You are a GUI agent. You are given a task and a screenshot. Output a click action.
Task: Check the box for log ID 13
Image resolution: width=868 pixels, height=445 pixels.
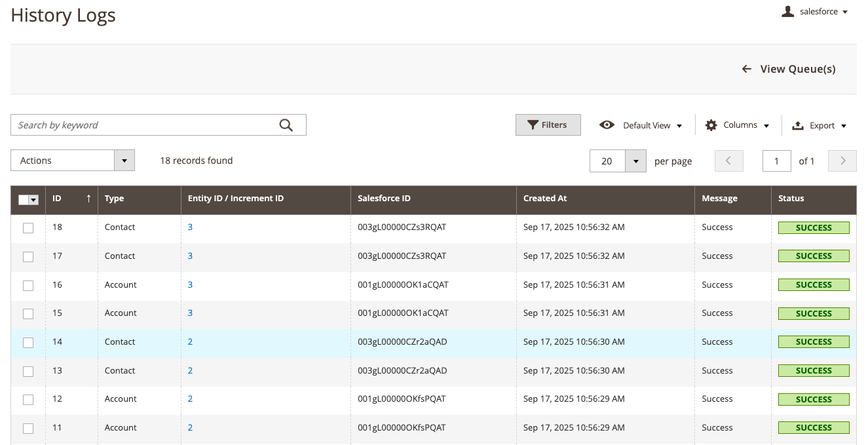point(28,371)
